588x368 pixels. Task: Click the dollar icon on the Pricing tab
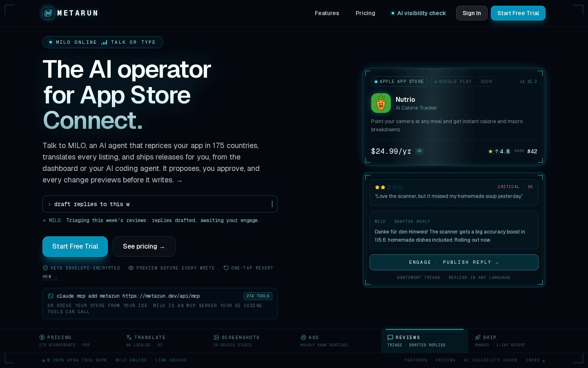[42, 337]
